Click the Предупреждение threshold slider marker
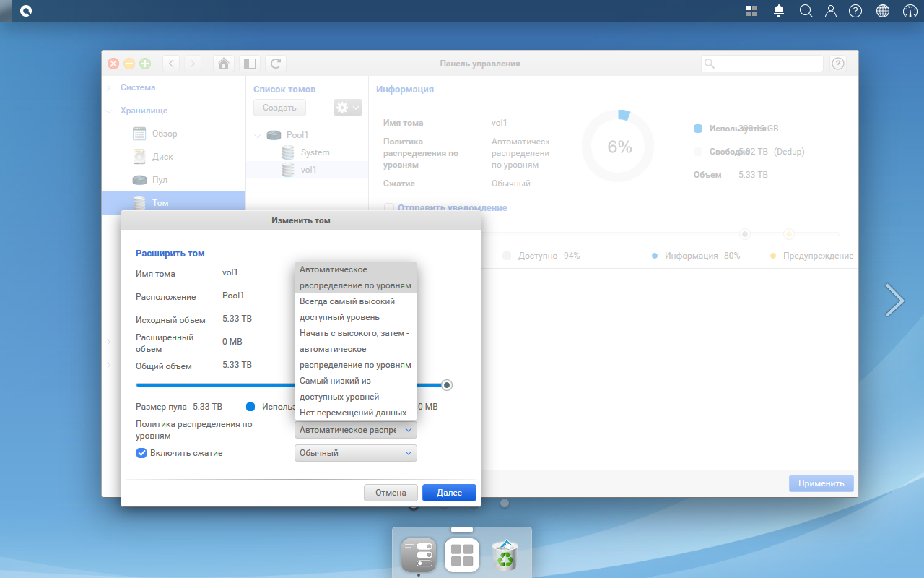The height and width of the screenshot is (578, 924). (x=789, y=234)
